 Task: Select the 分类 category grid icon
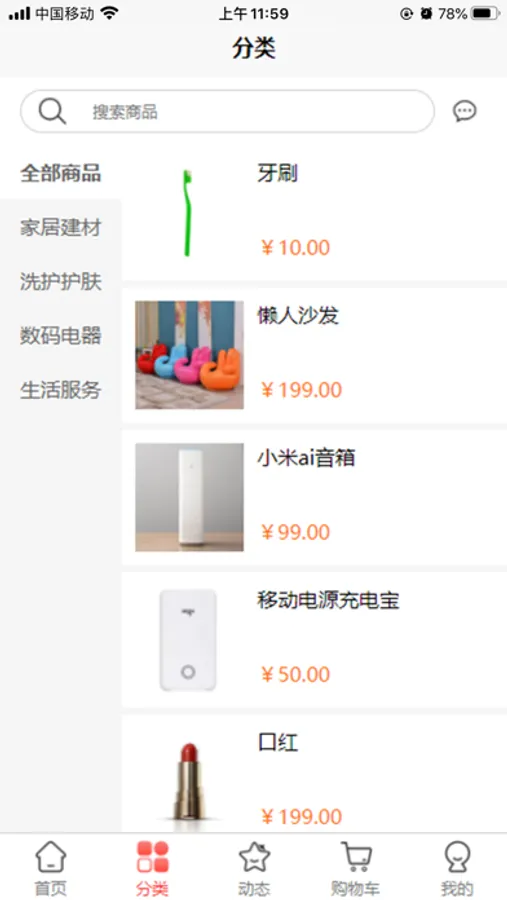[x=152, y=857]
